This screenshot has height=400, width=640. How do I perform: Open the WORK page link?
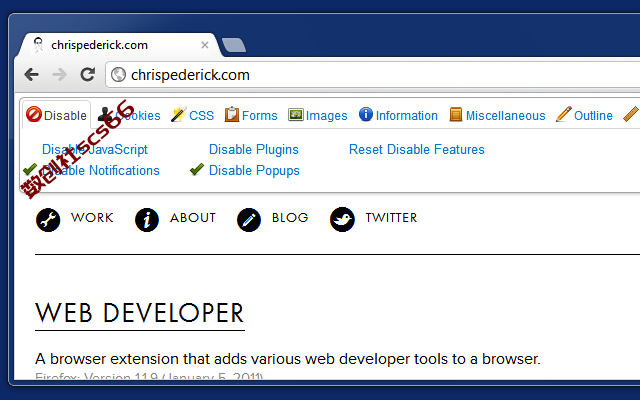coord(92,218)
